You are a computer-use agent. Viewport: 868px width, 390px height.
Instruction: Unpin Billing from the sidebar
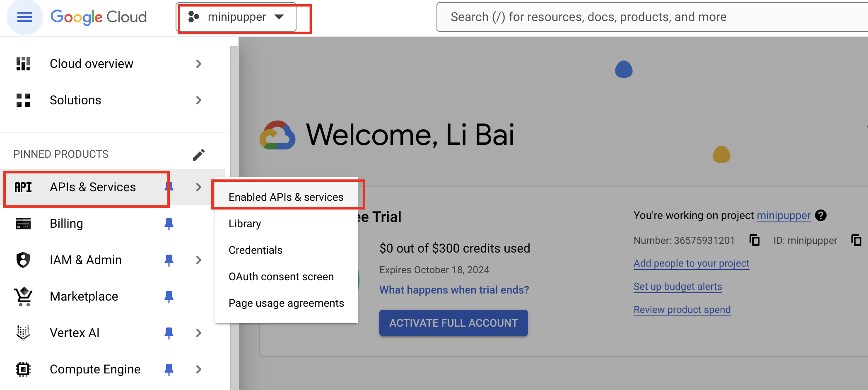click(169, 224)
